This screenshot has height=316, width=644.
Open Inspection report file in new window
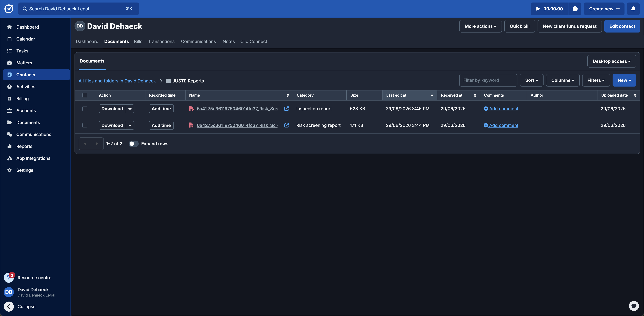click(x=286, y=109)
